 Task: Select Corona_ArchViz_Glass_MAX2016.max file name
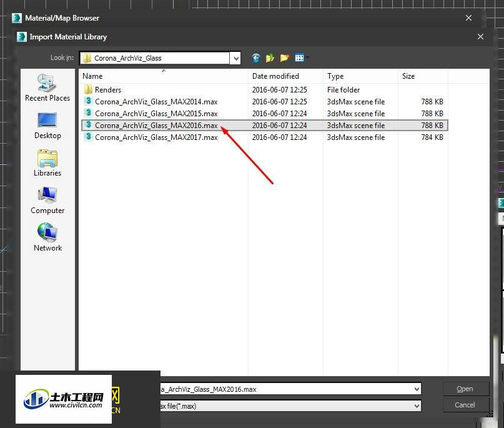tap(156, 126)
